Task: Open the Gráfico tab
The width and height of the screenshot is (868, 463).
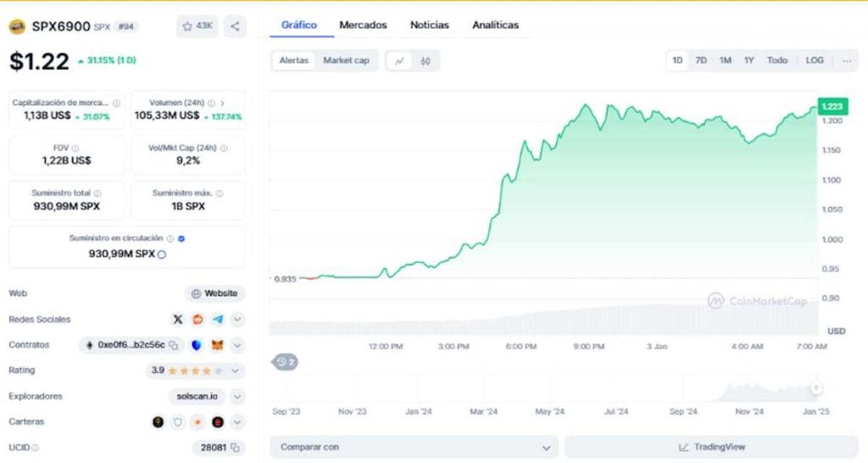Action: 299,25
